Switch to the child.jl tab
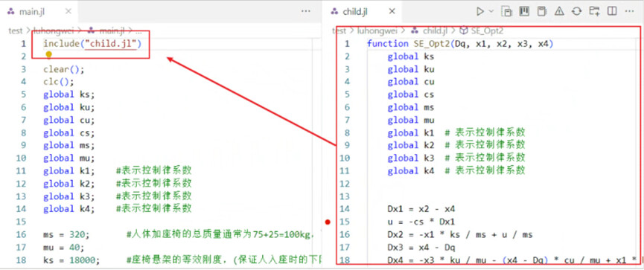The height and width of the screenshot is (270, 644). pos(355,11)
